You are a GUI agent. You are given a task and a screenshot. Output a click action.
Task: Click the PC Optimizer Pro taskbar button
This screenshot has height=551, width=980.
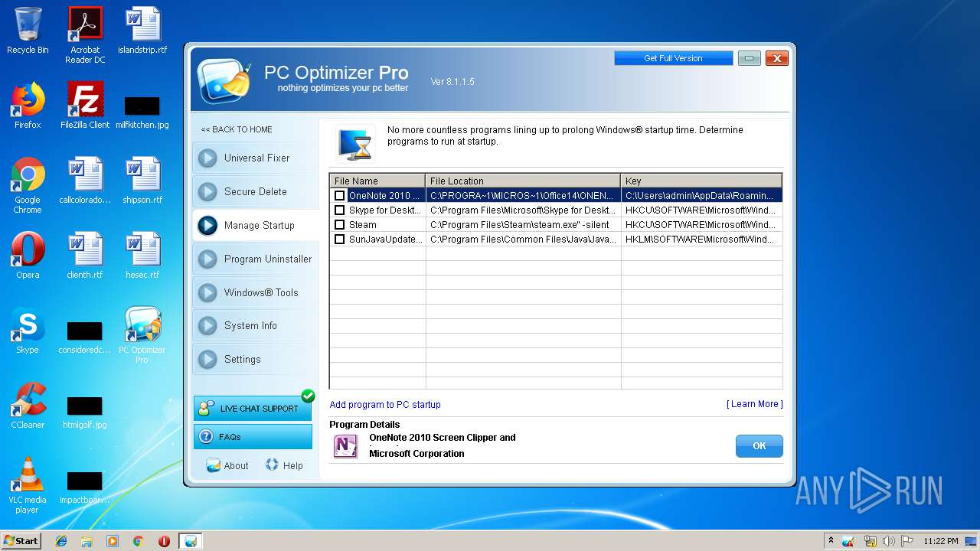[191, 541]
